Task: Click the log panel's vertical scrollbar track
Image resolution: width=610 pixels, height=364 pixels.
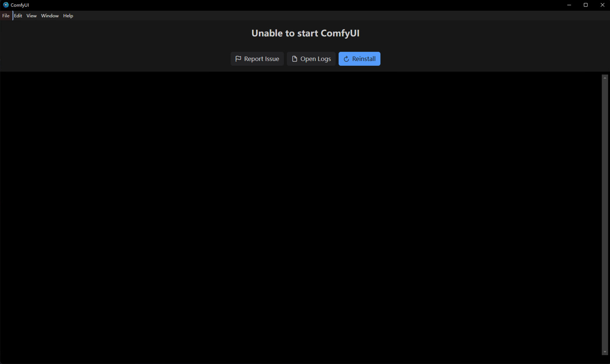Action: tap(605, 215)
